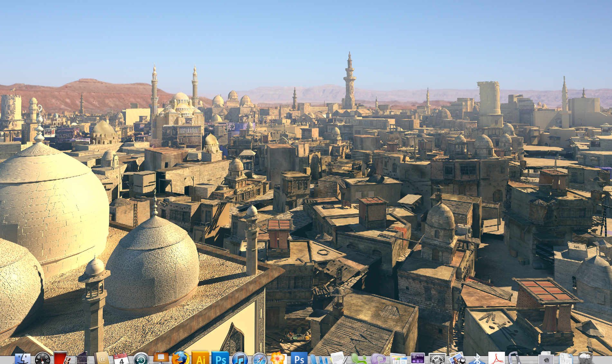Viewport: 612px width, 364px height.
Task: Open the Dashboard gauge icon
Action: coord(42,359)
